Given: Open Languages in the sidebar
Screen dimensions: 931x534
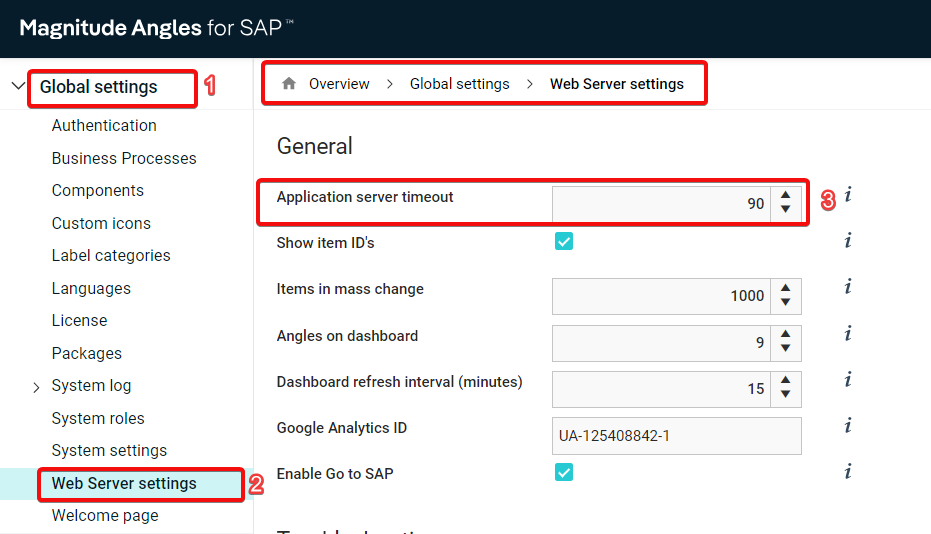Looking at the screenshot, I should coord(91,288).
